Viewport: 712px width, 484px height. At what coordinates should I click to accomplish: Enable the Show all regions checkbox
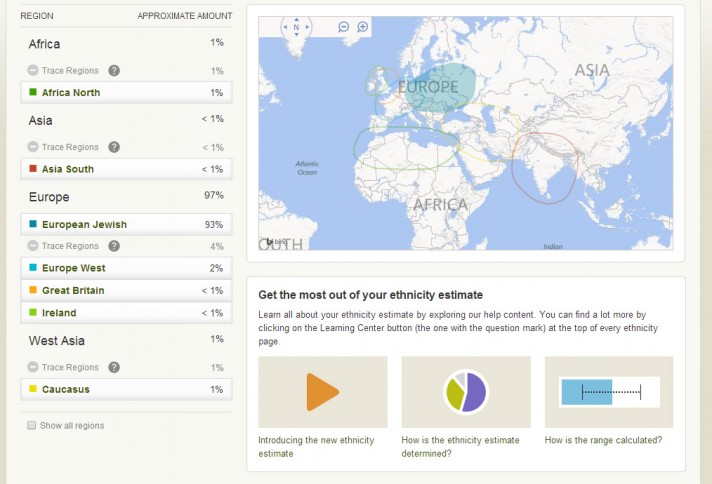pos(32,425)
